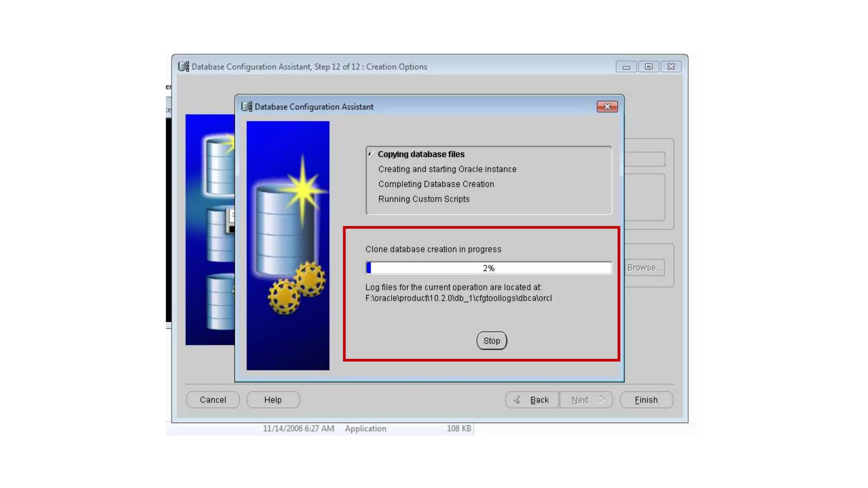Image resolution: width=868 pixels, height=488 pixels.
Task: Click the Cancel button
Action: point(213,400)
